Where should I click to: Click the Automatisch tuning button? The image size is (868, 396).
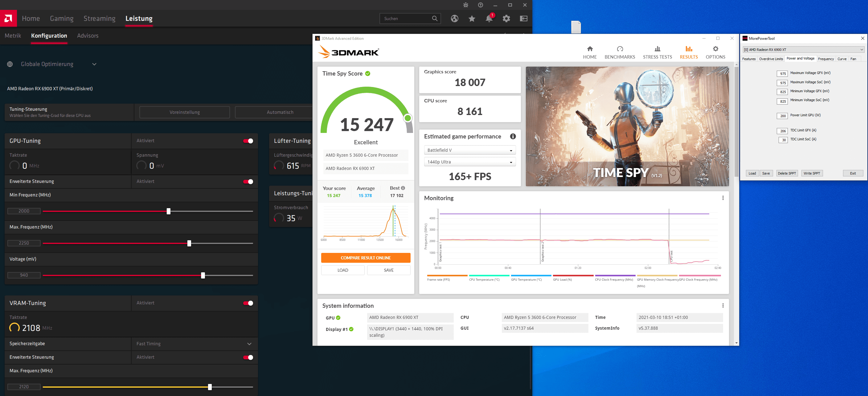click(280, 112)
